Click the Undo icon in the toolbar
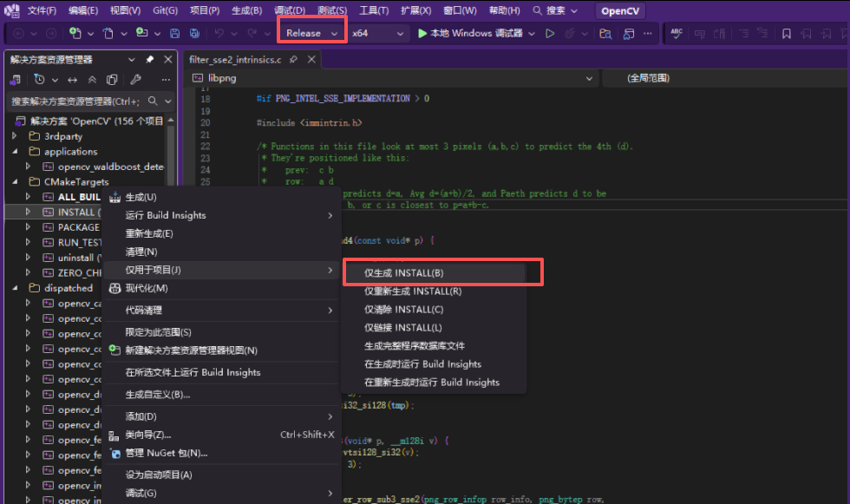 click(218, 32)
